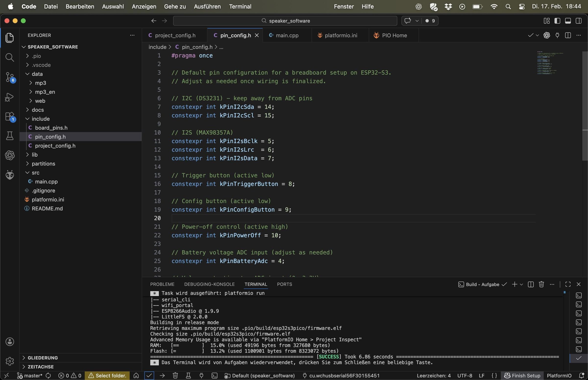Screen dimensions: 588x380
Task: Click PlatformIO Serial Monitor plug in status bar
Action: (x=201, y=376)
